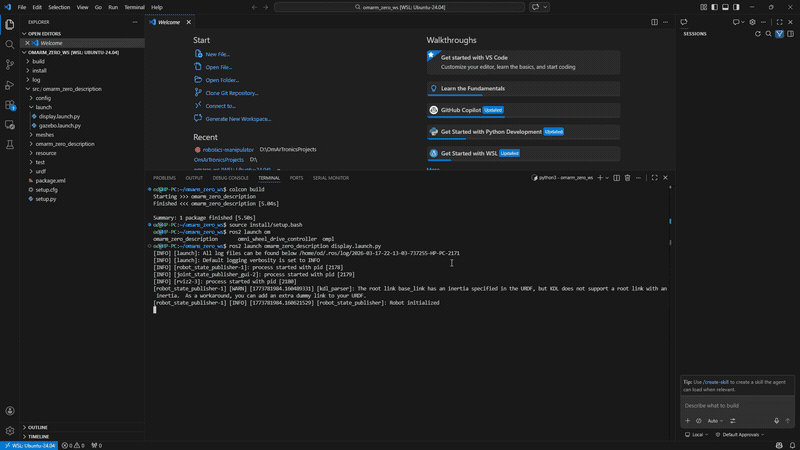The height and width of the screenshot is (450, 800).
Task: Split the terminal
Action: [x=616, y=178]
